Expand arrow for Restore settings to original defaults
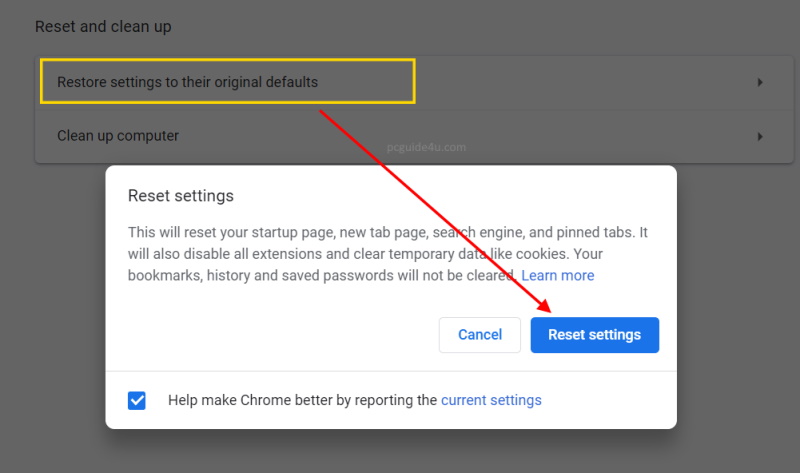The width and height of the screenshot is (800, 473). click(x=760, y=82)
